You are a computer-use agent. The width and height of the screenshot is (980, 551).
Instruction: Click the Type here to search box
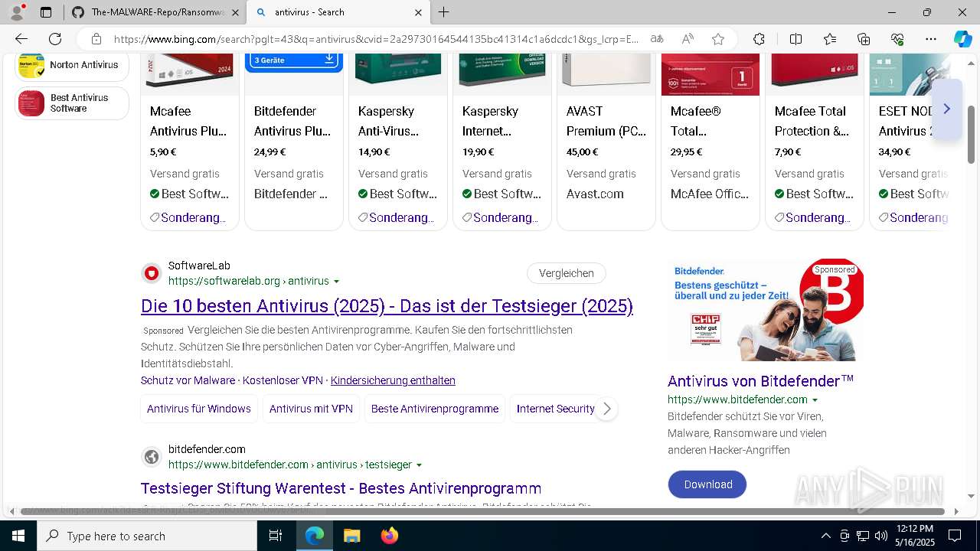pos(147,536)
